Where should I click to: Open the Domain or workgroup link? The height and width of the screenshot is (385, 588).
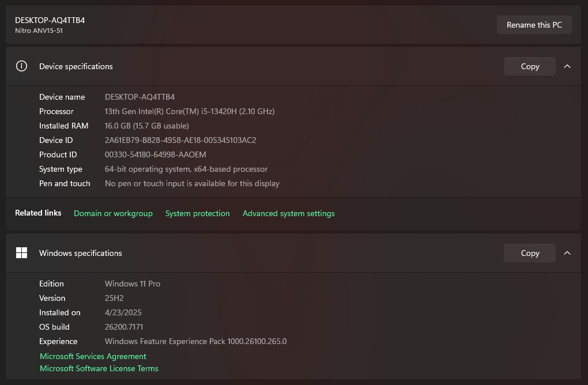coord(113,213)
